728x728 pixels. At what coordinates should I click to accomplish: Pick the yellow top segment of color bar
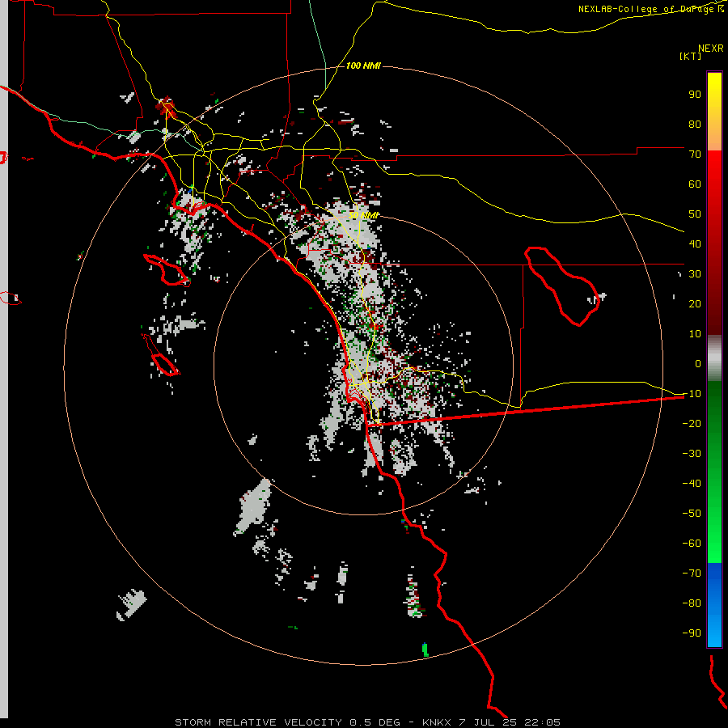714,112
